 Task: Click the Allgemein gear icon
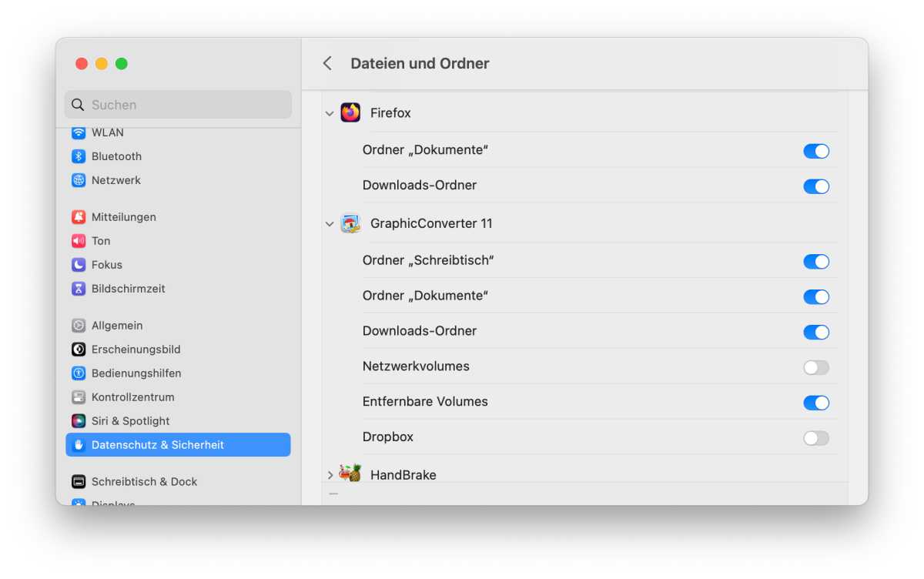pyautogui.click(x=79, y=326)
